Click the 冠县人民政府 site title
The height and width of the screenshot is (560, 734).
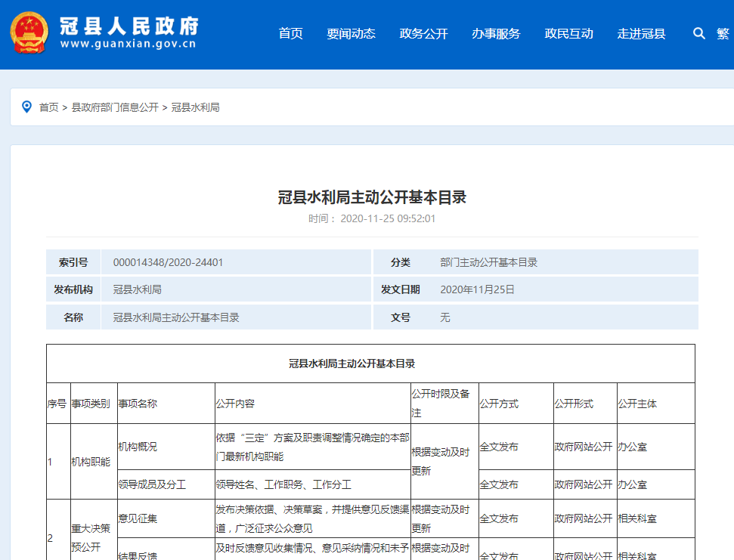pyautogui.click(x=129, y=26)
